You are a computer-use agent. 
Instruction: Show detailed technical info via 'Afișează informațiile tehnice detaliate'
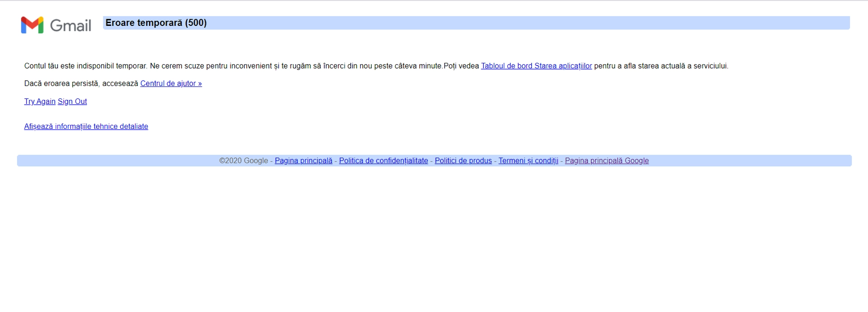pos(86,127)
